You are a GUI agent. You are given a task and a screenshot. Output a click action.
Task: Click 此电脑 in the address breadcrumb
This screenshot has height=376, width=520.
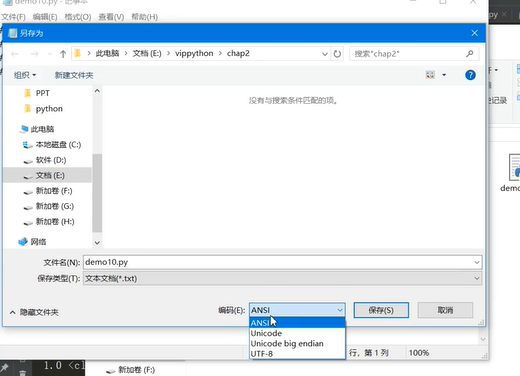(107, 54)
